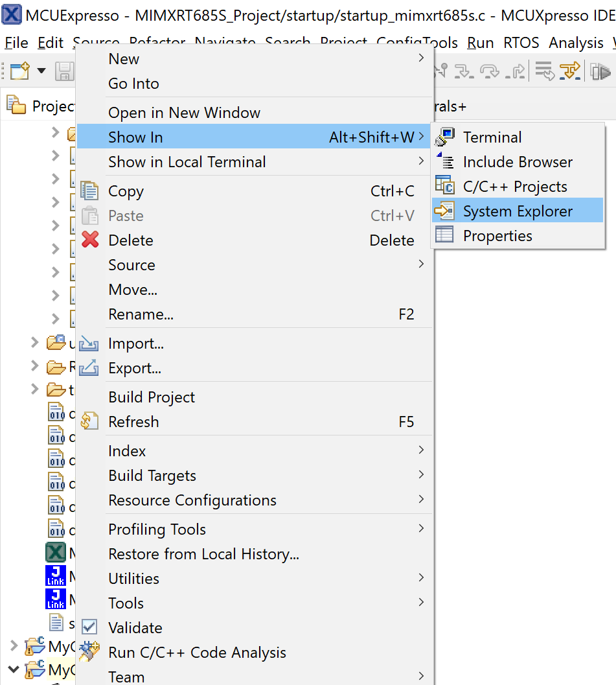Click the Export icon

(x=89, y=368)
